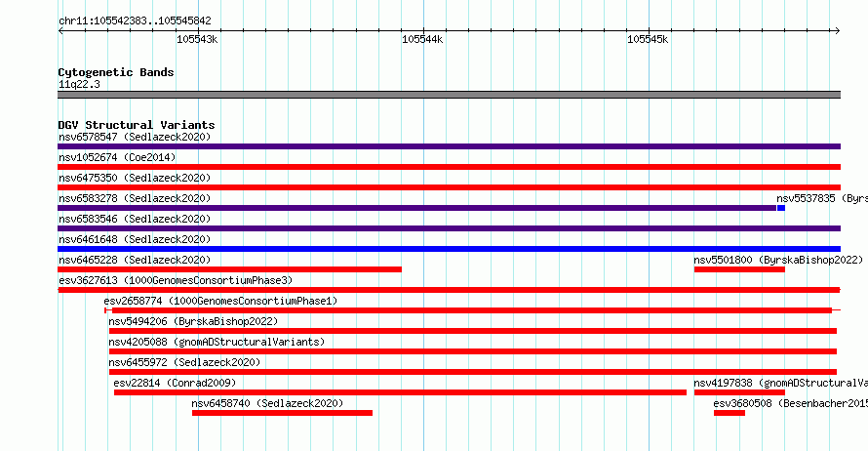This screenshot has height=451, width=868.
Task: Open nsv5501800 (ByrskaBishop2022) label
Action: (x=778, y=260)
